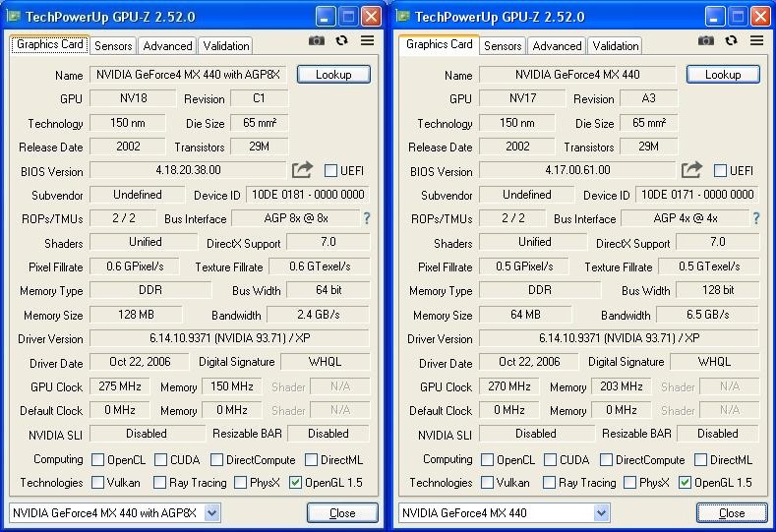Click the Memory clock value 203 MHz
776x532 pixels.
pyautogui.click(x=622, y=386)
